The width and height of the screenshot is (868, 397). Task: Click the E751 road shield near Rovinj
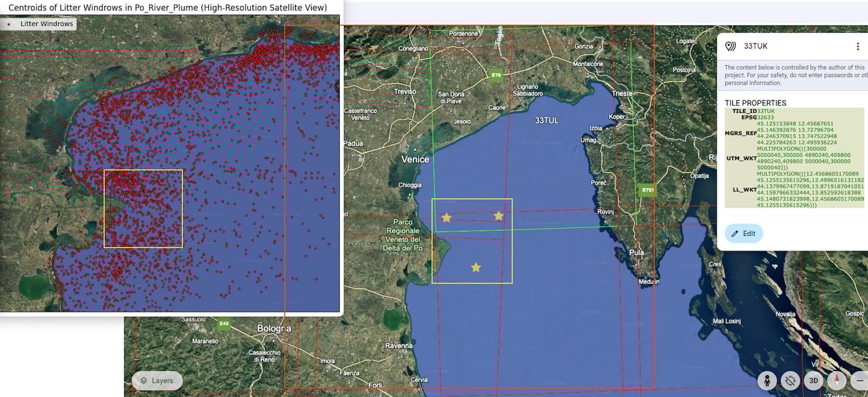(x=648, y=190)
